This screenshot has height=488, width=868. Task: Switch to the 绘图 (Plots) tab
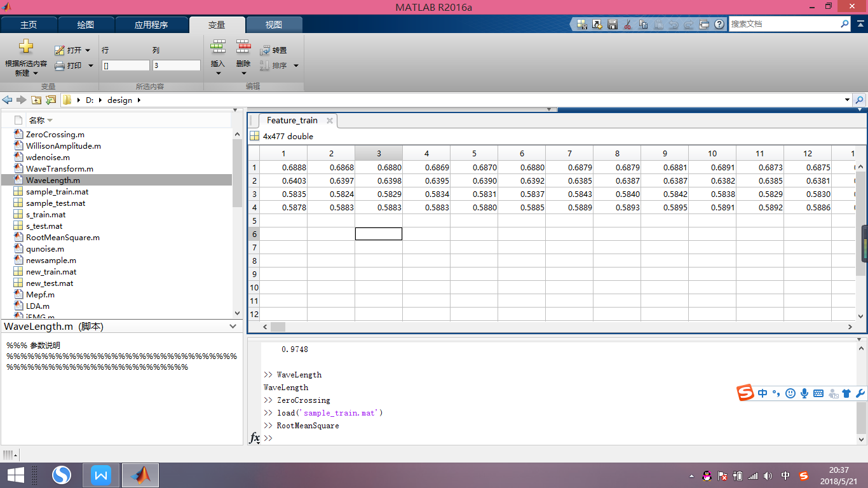point(86,25)
